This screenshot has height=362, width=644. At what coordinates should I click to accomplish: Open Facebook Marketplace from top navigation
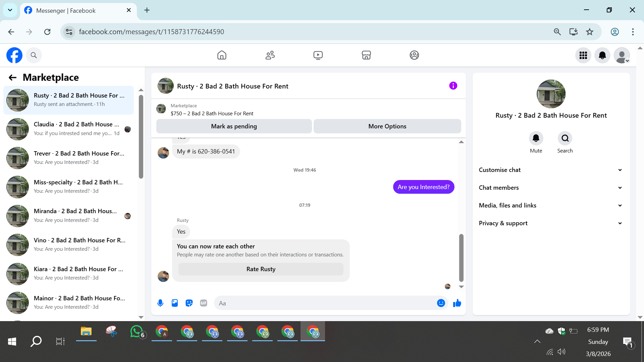(366, 55)
